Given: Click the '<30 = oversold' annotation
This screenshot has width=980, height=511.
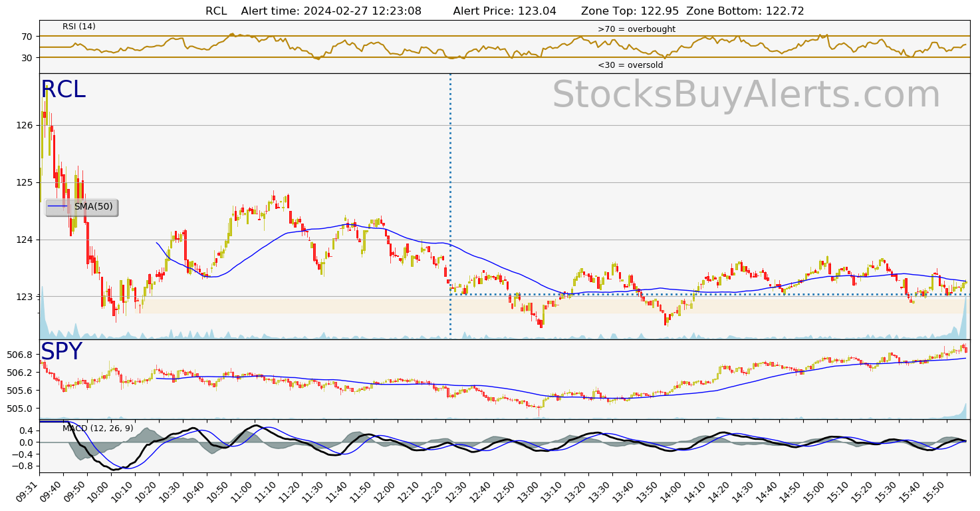Looking at the screenshot, I should click(630, 65).
